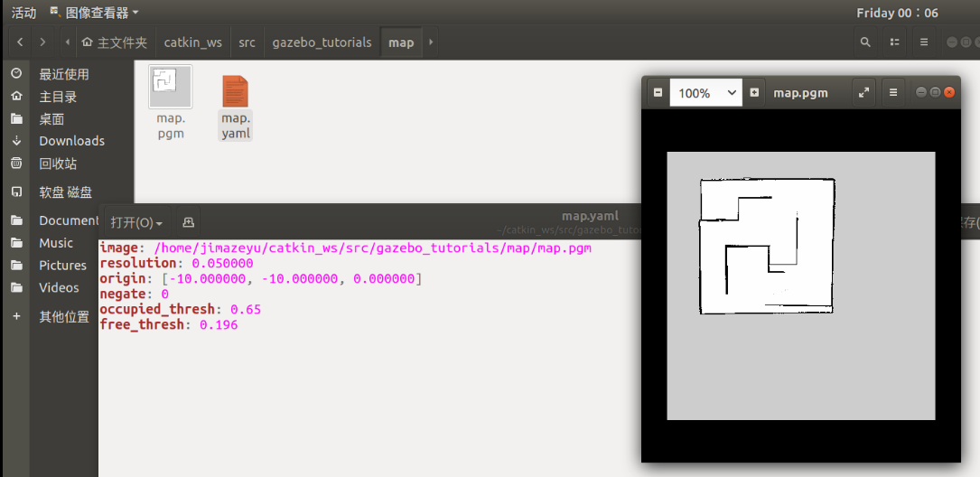Navigate to src in path bar
Screen dimensions: 980x477
click(247, 42)
